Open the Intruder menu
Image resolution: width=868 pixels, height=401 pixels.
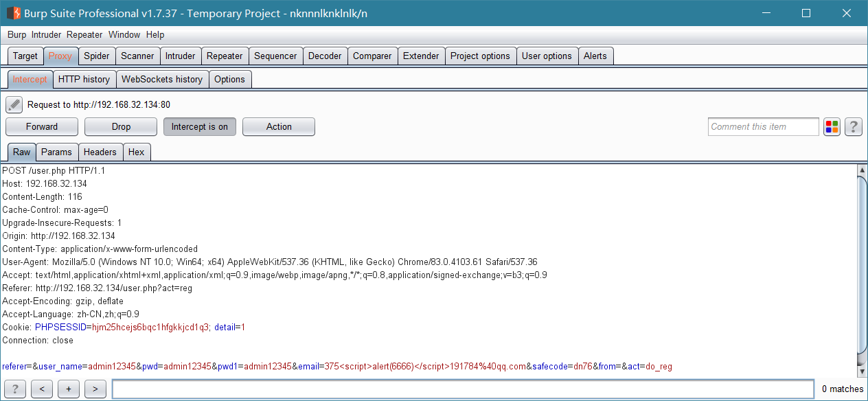point(46,34)
